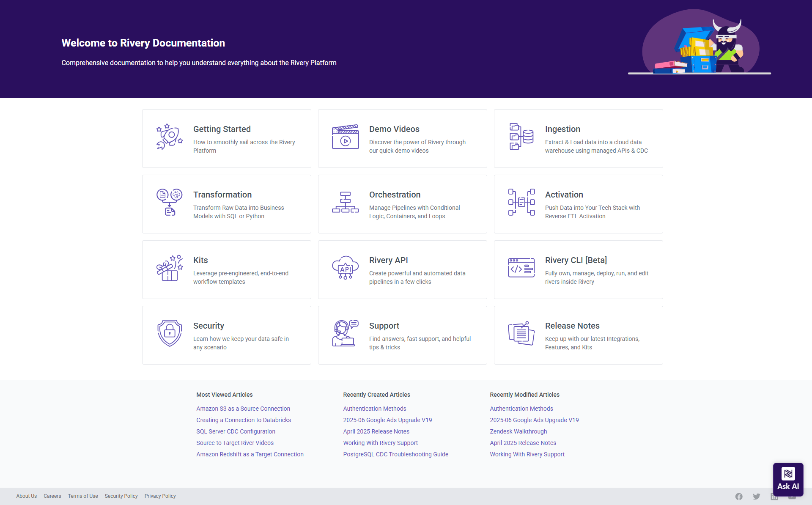Click the Release Notes documents icon
Viewport: 812px width, 505px height.
521,333
